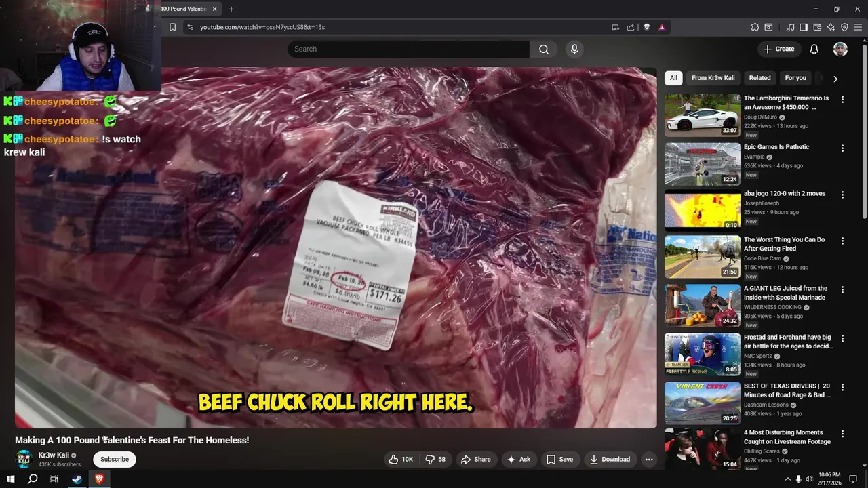Open Brave Leo AI sparkle icon
This screenshot has width=868, height=488.
coord(831,27)
